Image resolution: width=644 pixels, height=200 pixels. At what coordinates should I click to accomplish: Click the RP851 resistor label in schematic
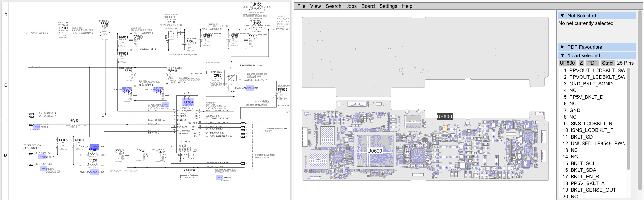click(93, 160)
